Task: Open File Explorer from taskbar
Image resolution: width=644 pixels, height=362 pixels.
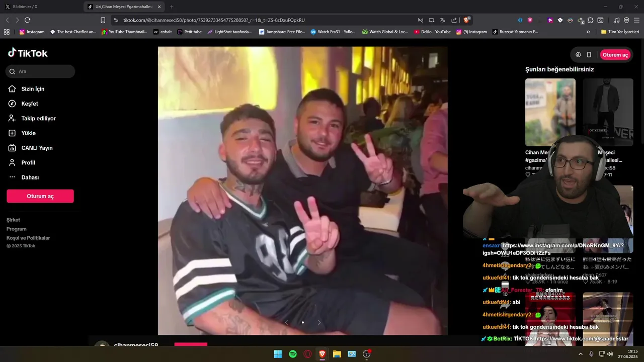Action: tap(337, 354)
